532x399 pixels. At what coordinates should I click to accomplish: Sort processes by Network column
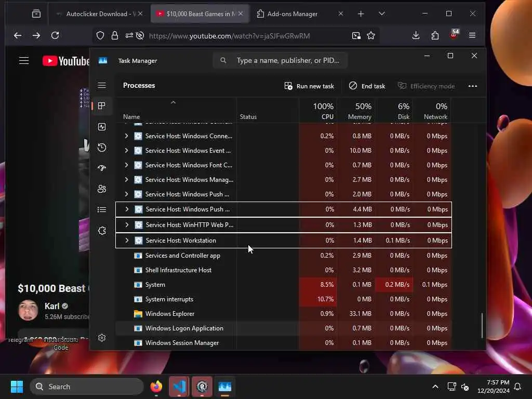tap(433, 111)
